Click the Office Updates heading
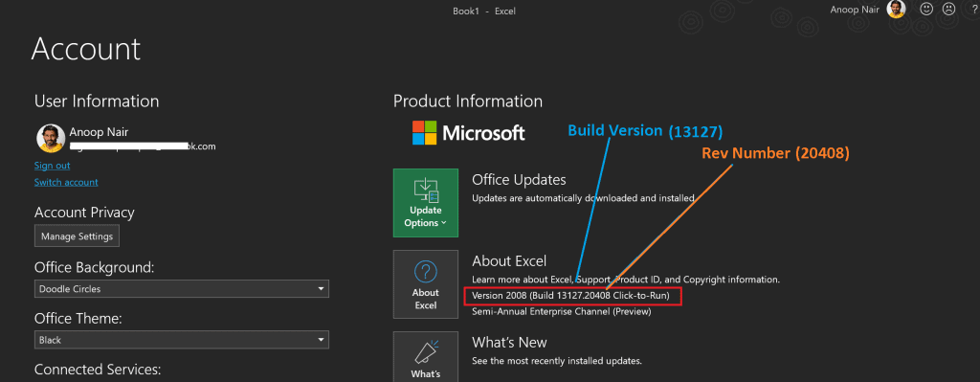The height and width of the screenshot is (382, 980). click(519, 180)
